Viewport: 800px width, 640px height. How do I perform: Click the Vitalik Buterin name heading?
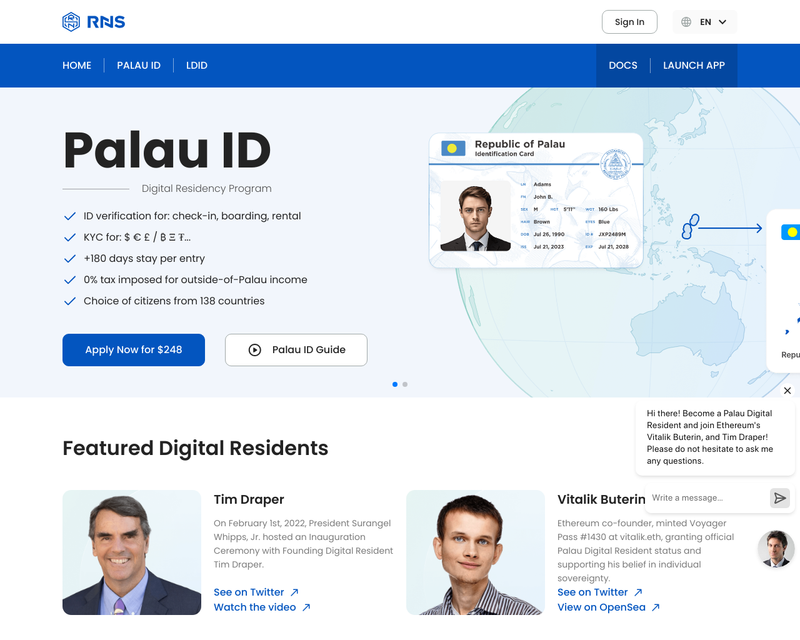tap(601, 500)
